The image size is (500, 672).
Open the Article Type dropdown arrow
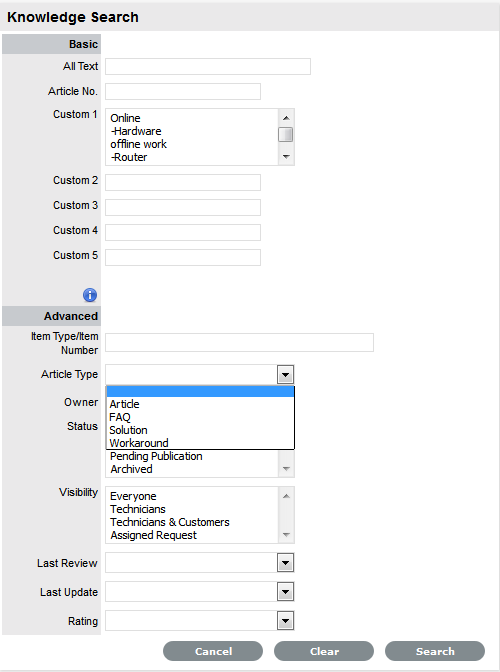[285, 375]
